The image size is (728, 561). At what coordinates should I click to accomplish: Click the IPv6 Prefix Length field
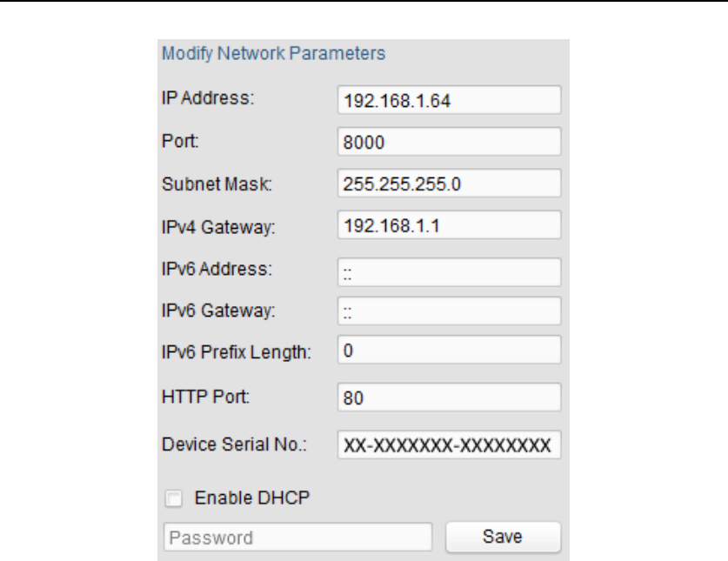[x=449, y=352]
